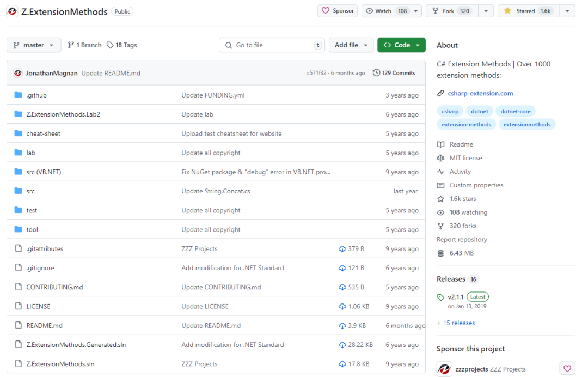588x377 pixels.
Task: Click the LICENSE file icon
Action: click(18, 307)
